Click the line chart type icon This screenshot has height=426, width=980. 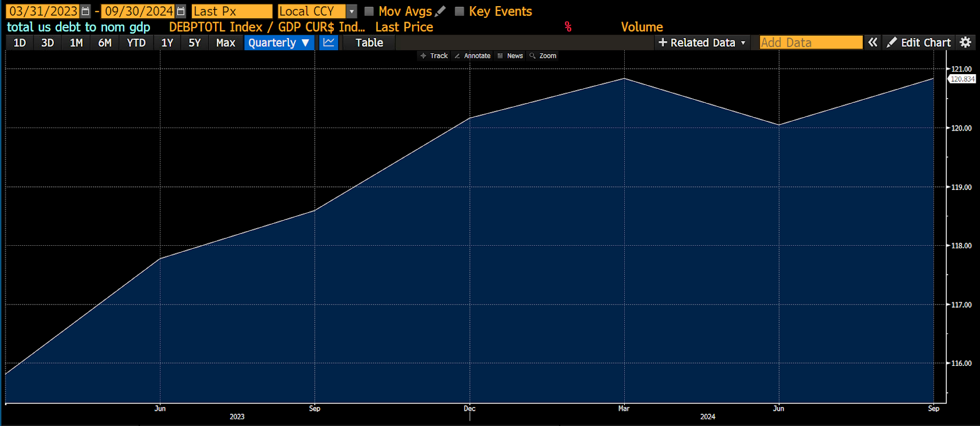pos(329,42)
